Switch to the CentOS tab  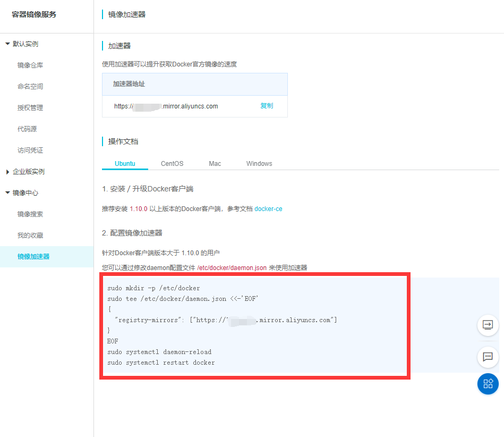click(x=172, y=163)
